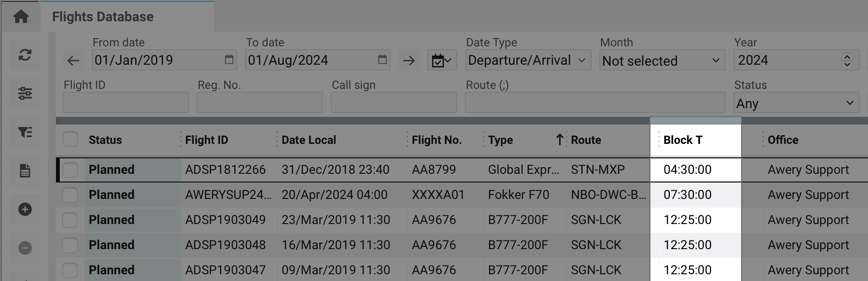Check the row for flight ADSP1812266
868x281 pixels.
(70, 169)
